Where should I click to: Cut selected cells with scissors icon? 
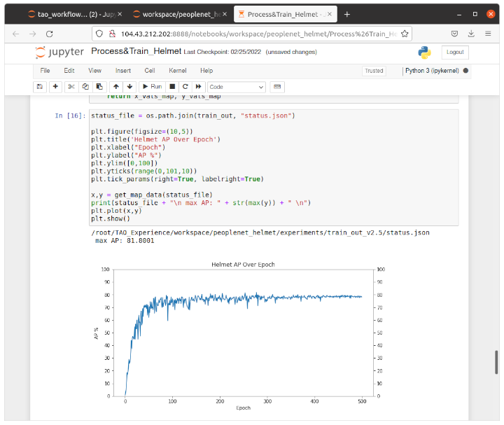[x=71, y=87]
